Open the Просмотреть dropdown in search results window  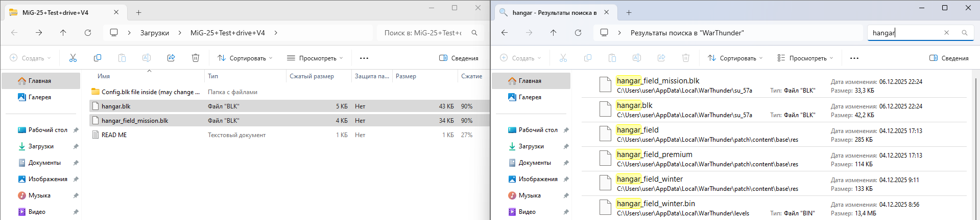tap(805, 58)
